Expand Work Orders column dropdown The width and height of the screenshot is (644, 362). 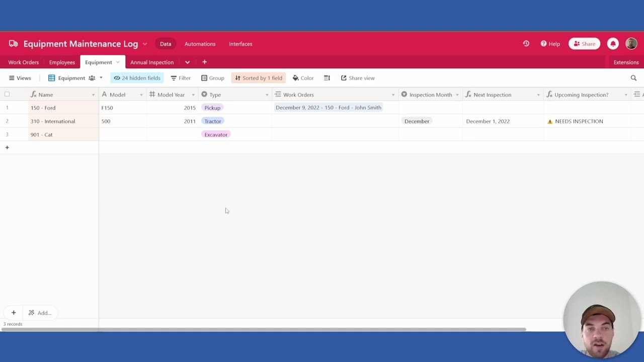(393, 95)
